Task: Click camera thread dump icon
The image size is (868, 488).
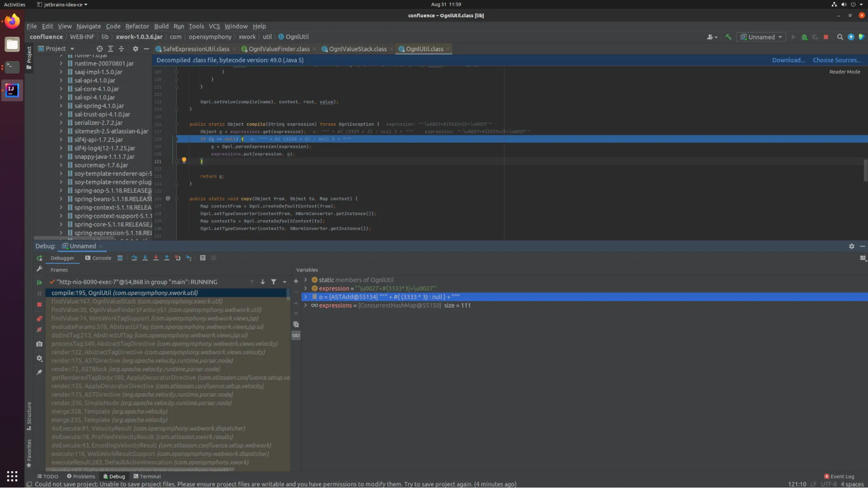Action: 39,344
